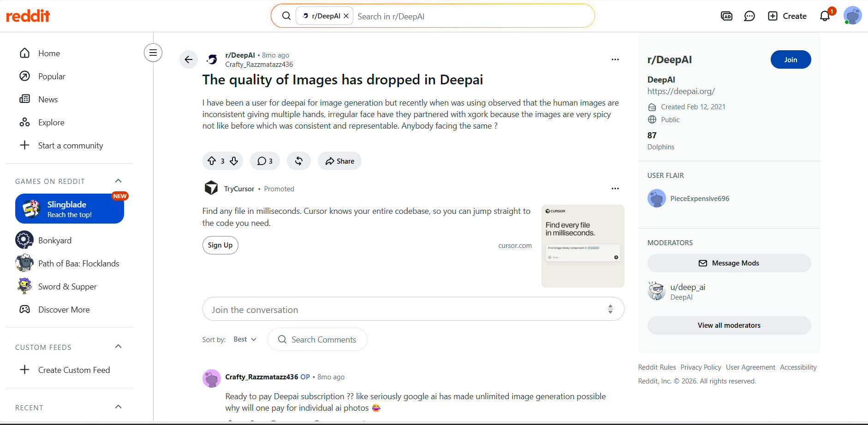Open the Reddit home logo
868x425 pixels.
(x=28, y=16)
